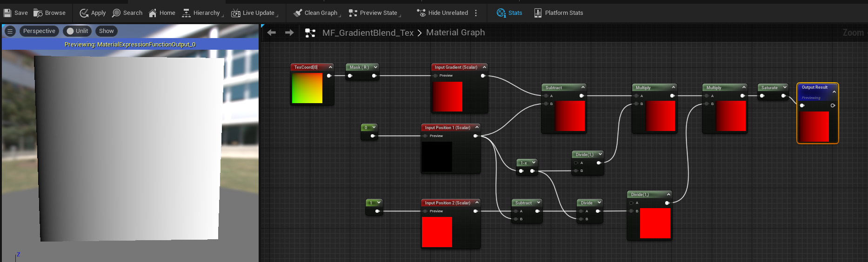
Task: Open the Browse content icon
Action: point(38,13)
